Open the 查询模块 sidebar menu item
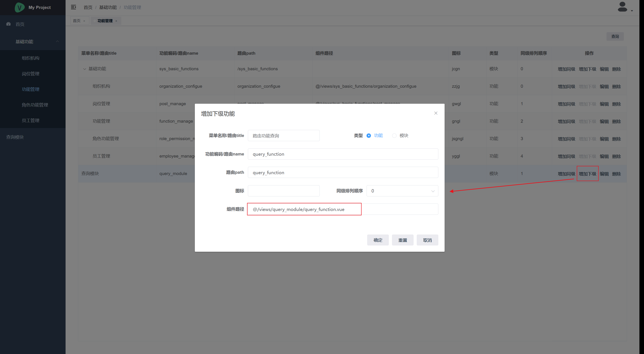 click(x=15, y=137)
